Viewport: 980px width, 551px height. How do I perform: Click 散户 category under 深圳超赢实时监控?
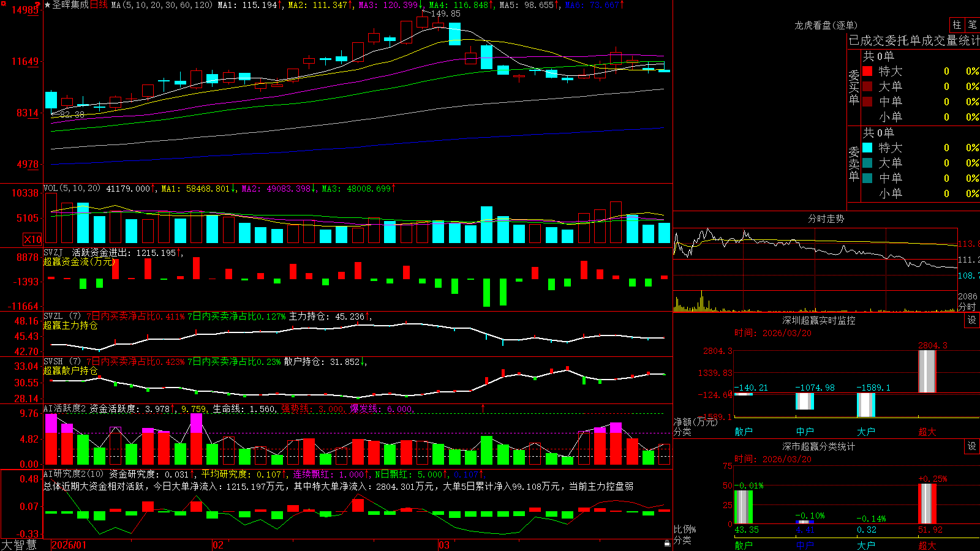coord(744,432)
